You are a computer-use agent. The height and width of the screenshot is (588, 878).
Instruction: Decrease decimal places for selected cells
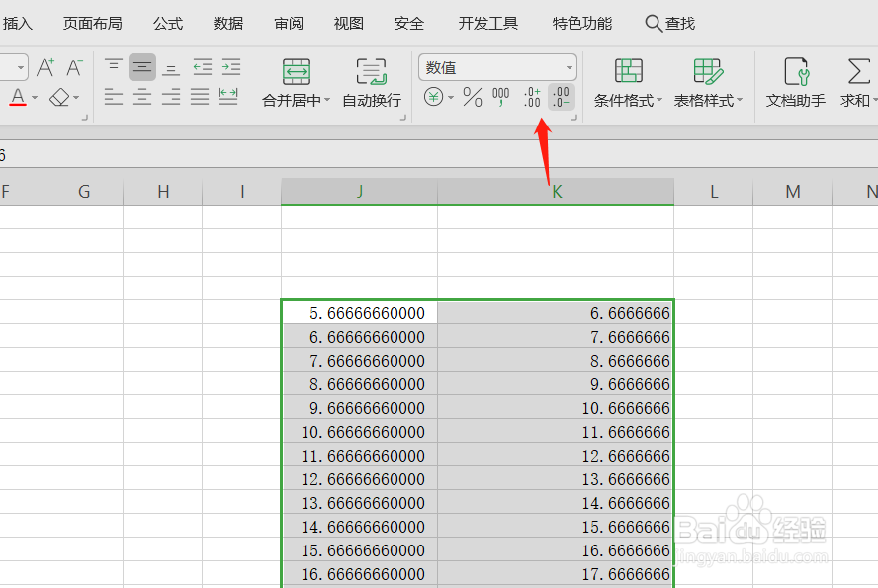tap(561, 98)
